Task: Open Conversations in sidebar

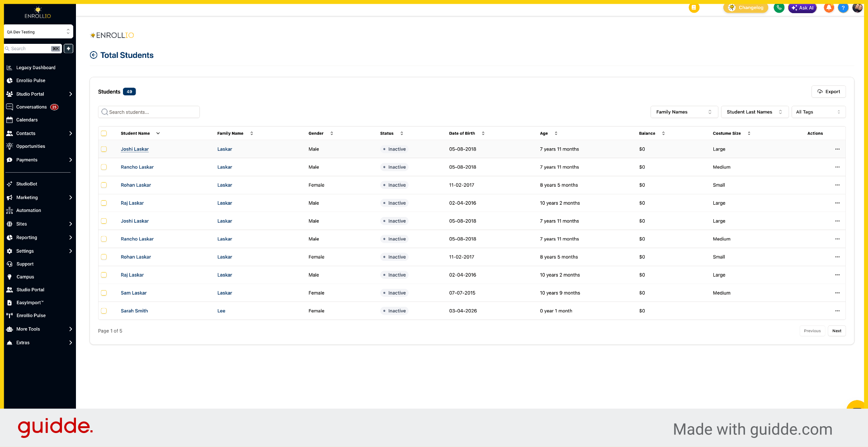Action: pyautogui.click(x=32, y=107)
